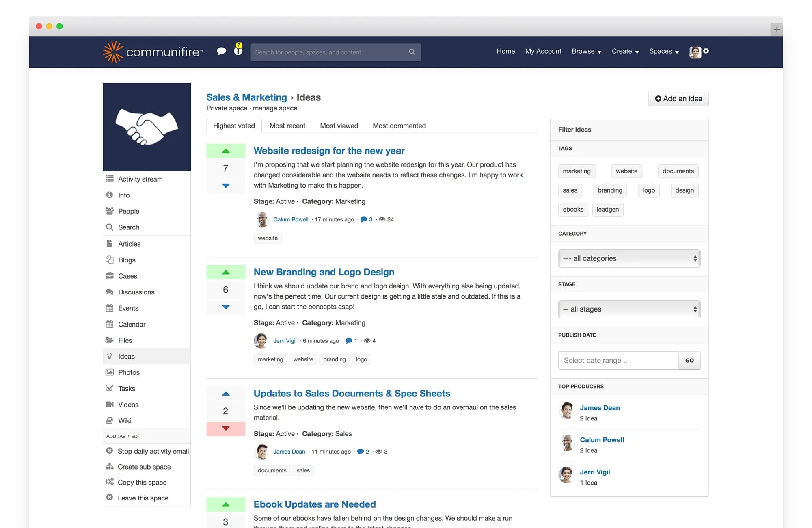This screenshot has width=812, height=528.
Task: Expand the Browse dropdown menu
Action: pos(587,52)
